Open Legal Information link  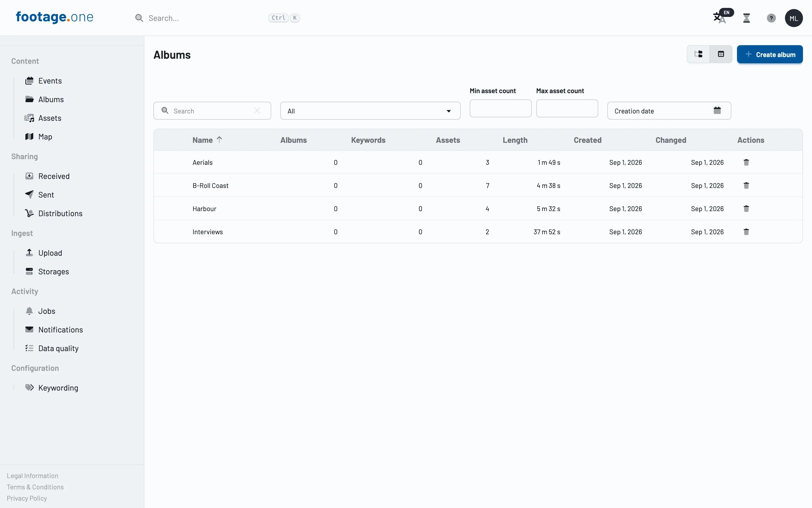tap(32, 476)
